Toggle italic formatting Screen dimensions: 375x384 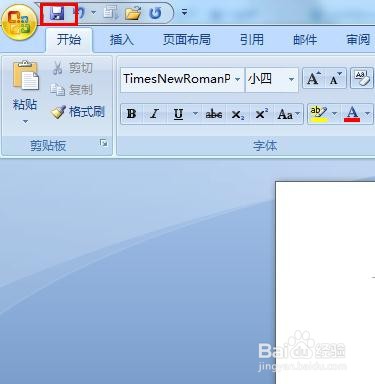(x=154, y=114)
